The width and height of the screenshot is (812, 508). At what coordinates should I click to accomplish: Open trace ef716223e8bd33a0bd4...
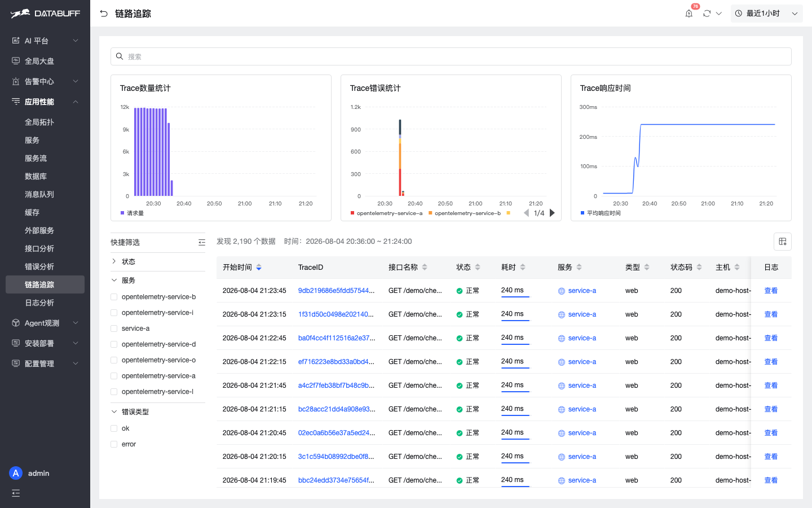coord(336,362)
